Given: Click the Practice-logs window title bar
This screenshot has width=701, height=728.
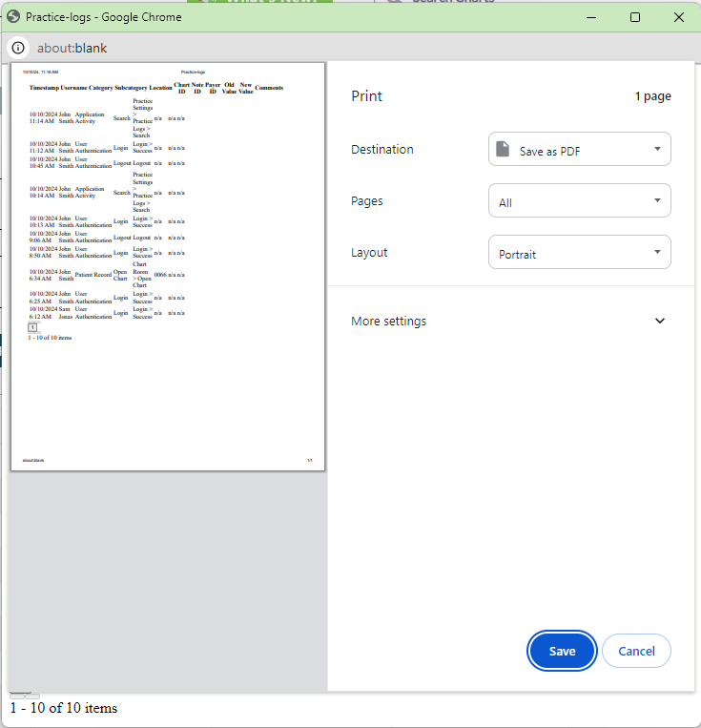Looking at the screenshot, I should [286, 17].
